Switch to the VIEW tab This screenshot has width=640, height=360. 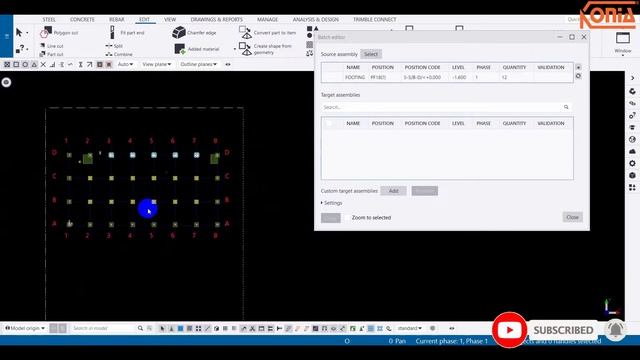pos(170,20)
